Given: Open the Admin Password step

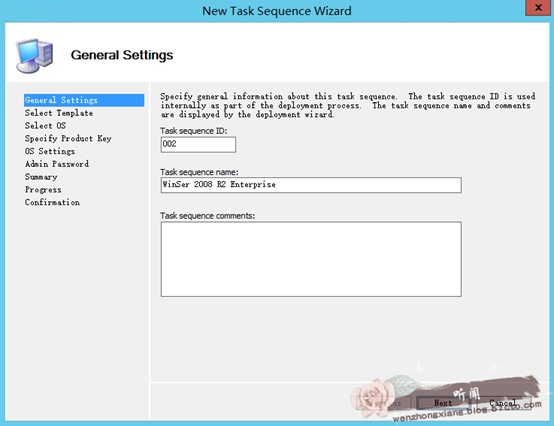Looking at the screenshot, I should [57, 164].
